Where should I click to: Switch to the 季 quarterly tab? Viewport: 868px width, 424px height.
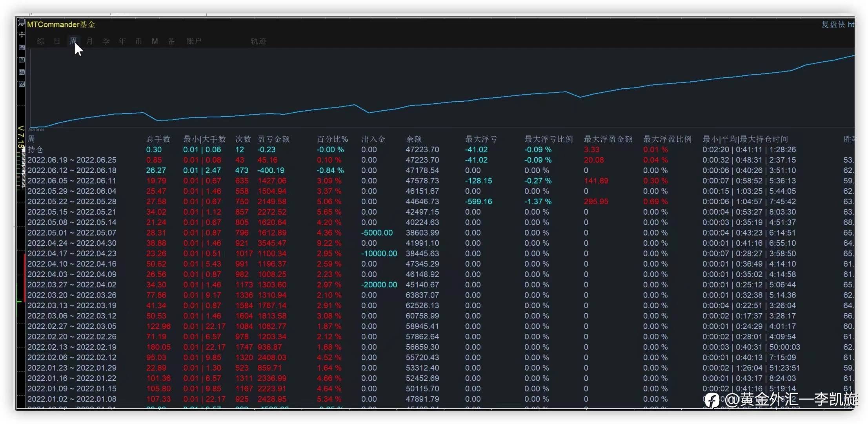[x=106, y=41]
